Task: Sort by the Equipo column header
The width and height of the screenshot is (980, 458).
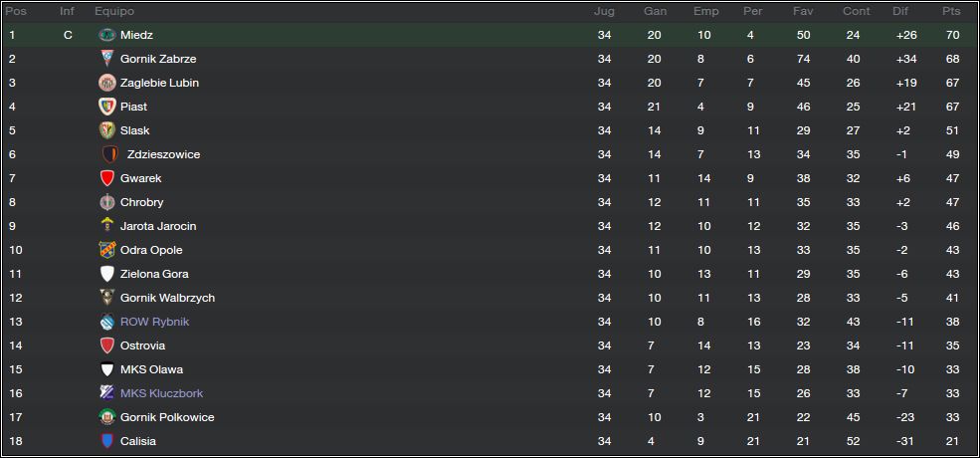Action: [x=114, y=11]
